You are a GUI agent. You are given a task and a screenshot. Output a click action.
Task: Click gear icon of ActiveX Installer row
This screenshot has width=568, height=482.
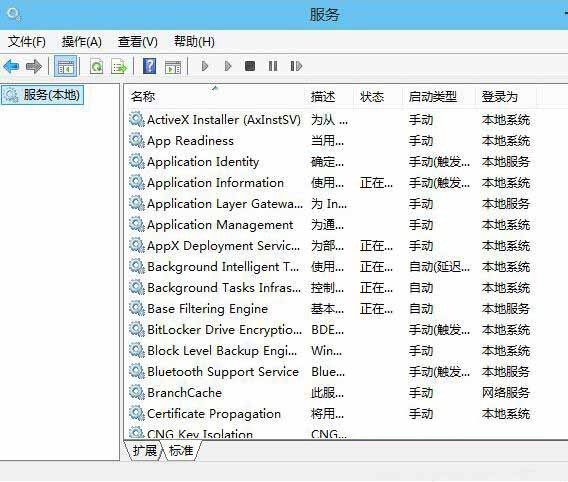click(137, 120)
